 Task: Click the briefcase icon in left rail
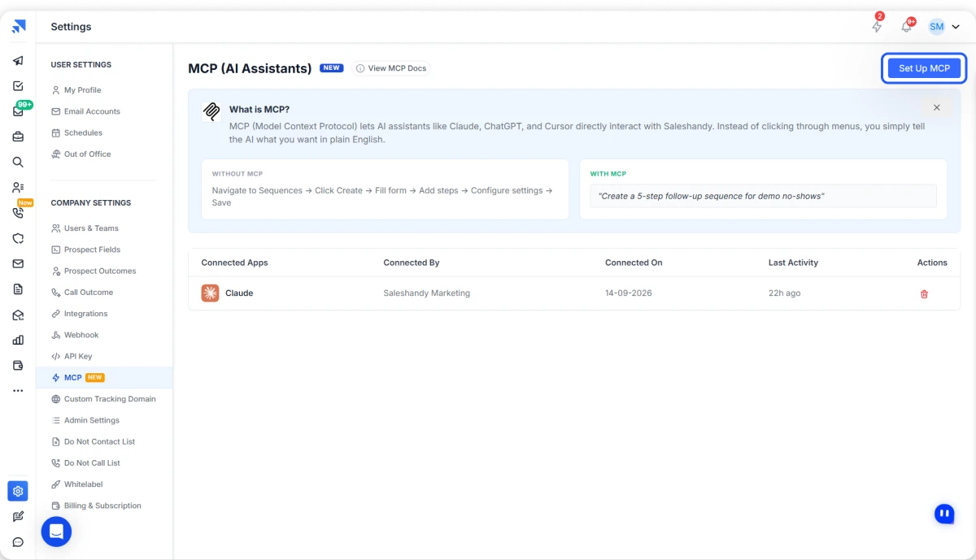point(18,137)
